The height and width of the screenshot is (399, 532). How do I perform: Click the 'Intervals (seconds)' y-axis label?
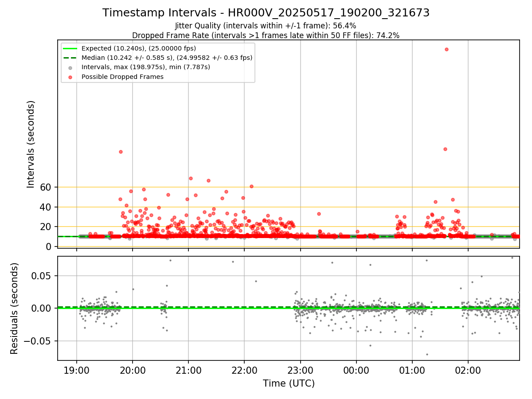click(31, 144)
